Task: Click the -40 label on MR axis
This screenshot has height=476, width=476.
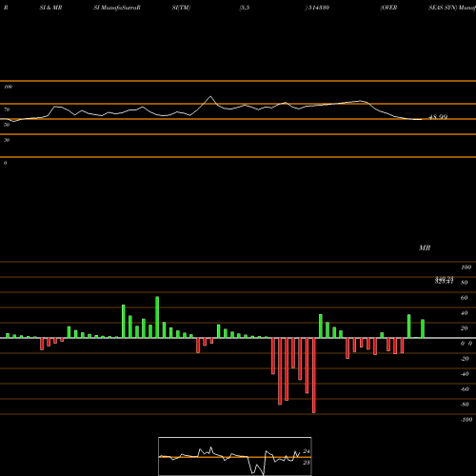Action: point(465,374)
